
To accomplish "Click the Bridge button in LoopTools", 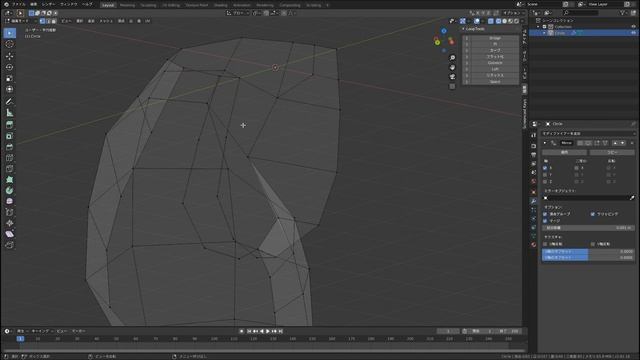I will 495,38.
